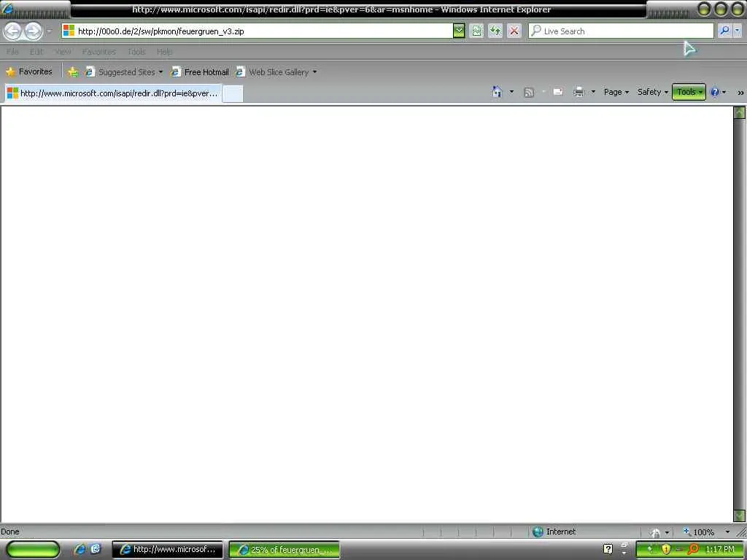
Task: Open the Favorites star button
Action: click(x=29, y=72)
